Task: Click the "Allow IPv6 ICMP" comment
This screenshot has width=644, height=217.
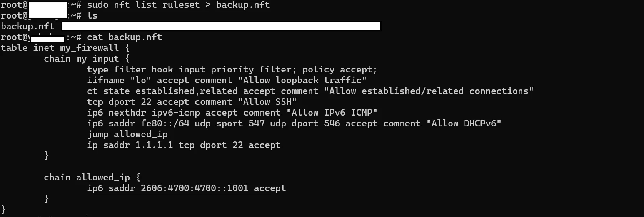Action: pos(332,113)
